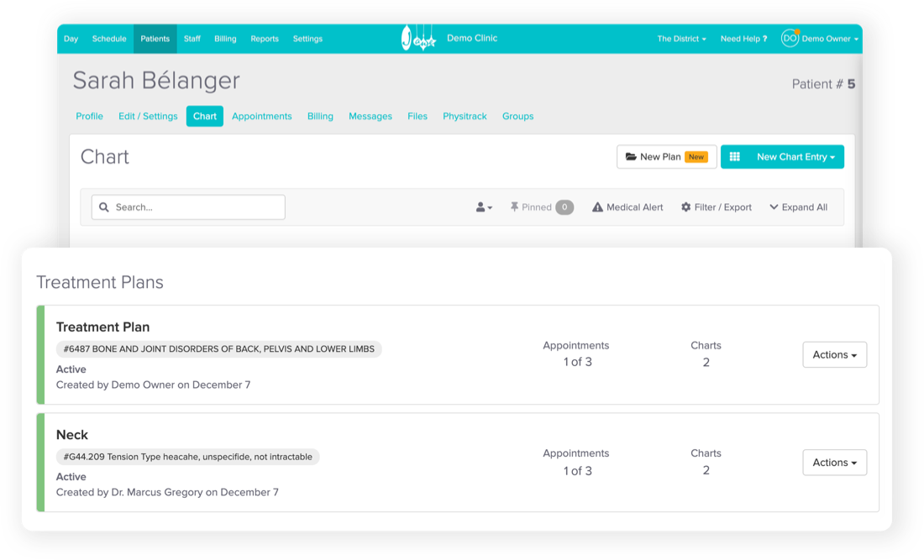The image size is (924, 560).
Task: Open the Actions menu on the Neck plan
Action: (834, 462)
